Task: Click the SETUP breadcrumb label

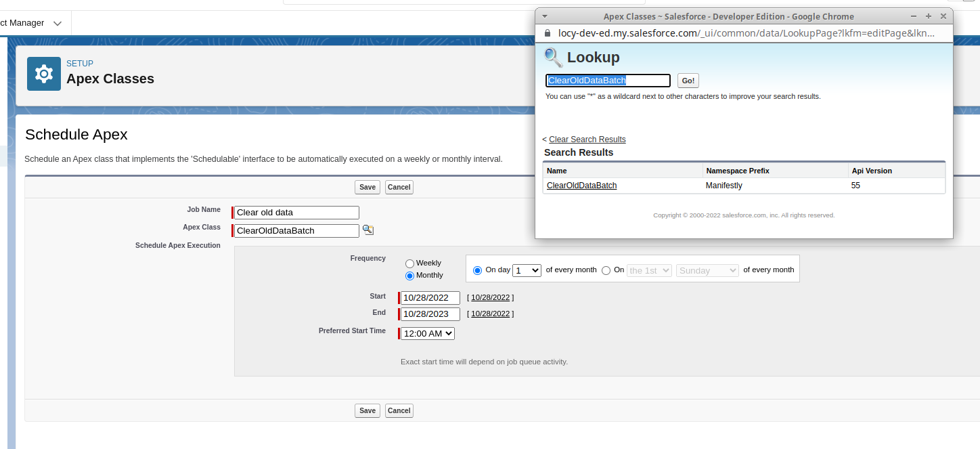Action: point(80,64)
